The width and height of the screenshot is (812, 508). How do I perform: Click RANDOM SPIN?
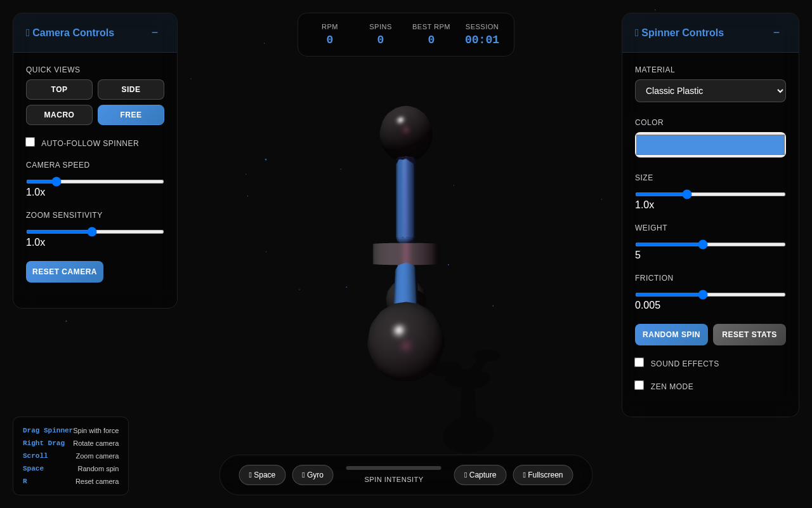671,334
